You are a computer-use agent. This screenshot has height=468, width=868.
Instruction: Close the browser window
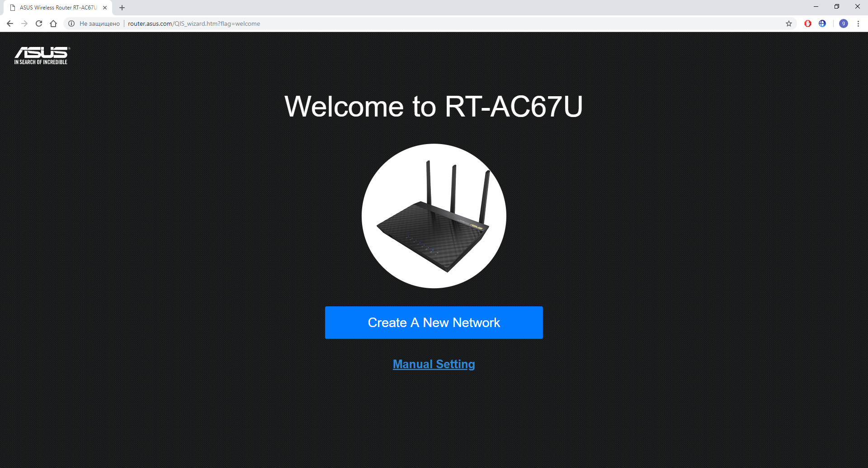point(858,7)
